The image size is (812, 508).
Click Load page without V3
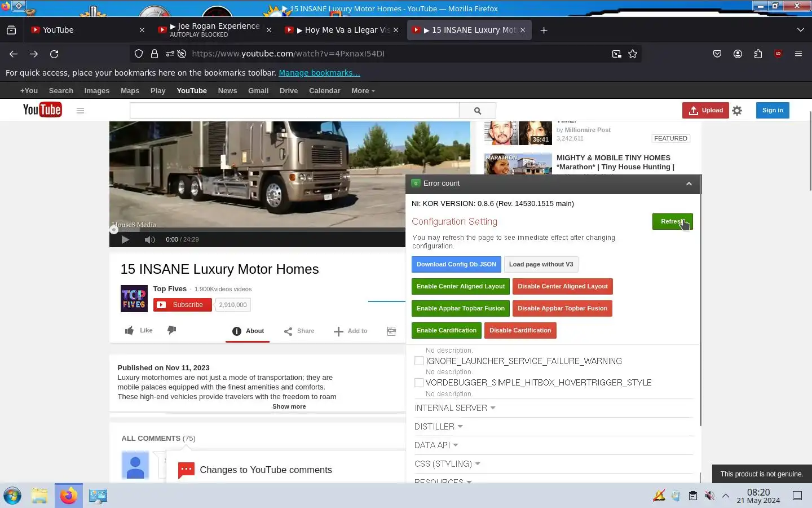click(x=541, y=264)
